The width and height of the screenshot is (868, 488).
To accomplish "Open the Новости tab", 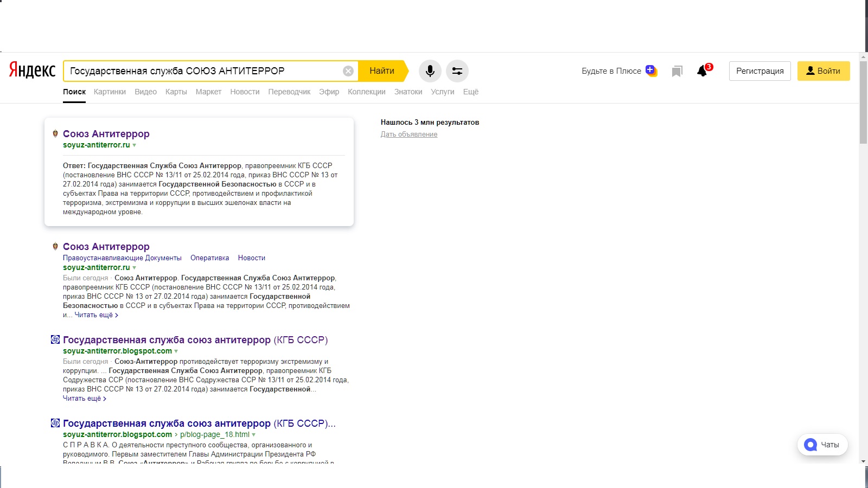I will [x=245, y=92].
